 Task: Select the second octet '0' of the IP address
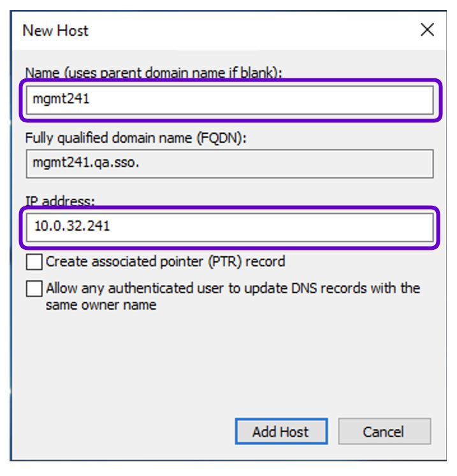click(x=58, y=226)
